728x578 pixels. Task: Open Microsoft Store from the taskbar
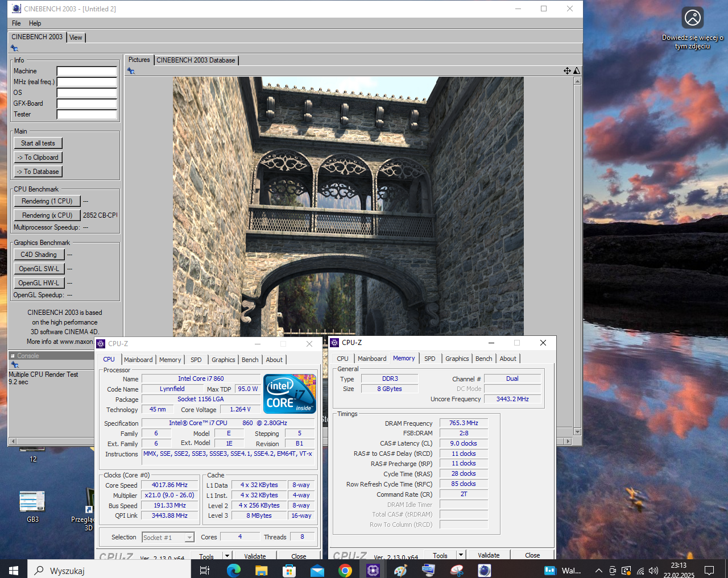[289, 570]
